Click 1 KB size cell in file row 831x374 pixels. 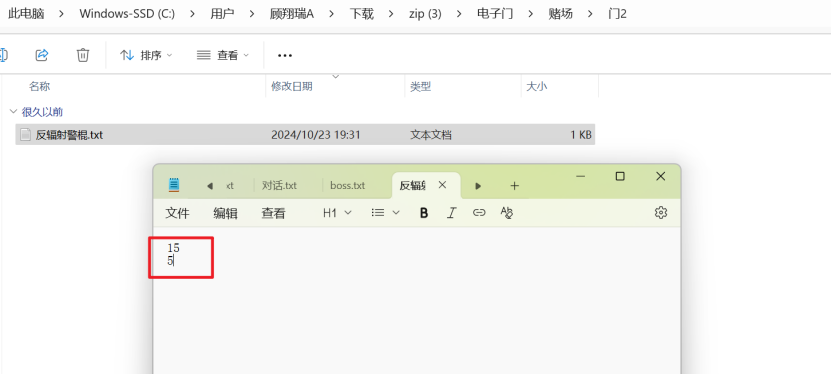[x=581, y=135]
